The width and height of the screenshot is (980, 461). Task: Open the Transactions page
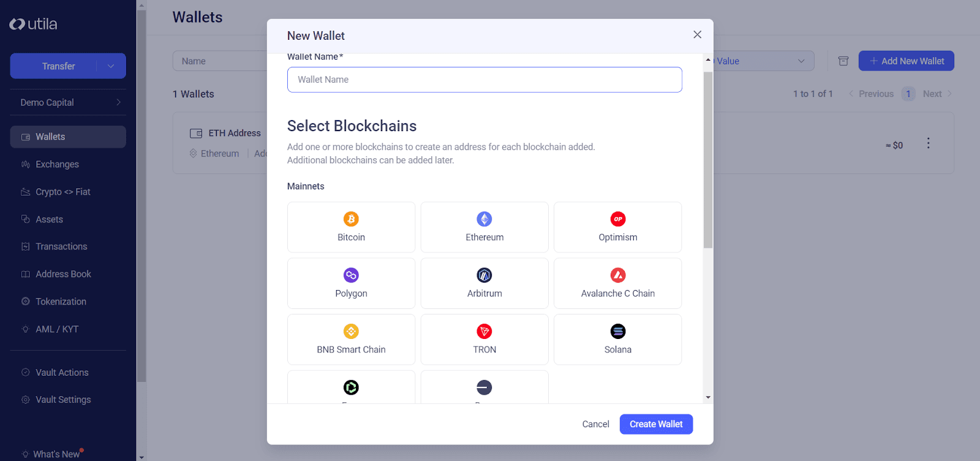click(x=60, y=246)
